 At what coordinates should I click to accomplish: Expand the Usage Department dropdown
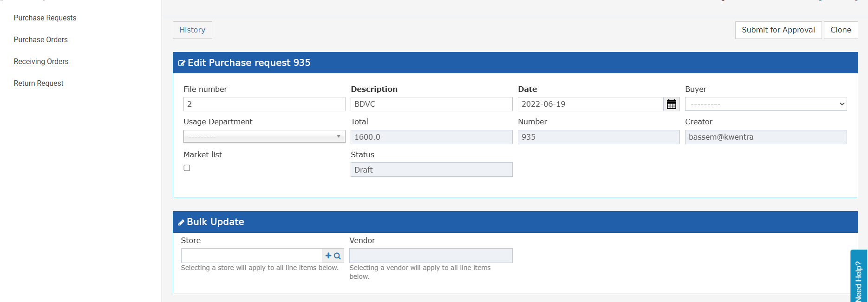click(x=264, y=136)
